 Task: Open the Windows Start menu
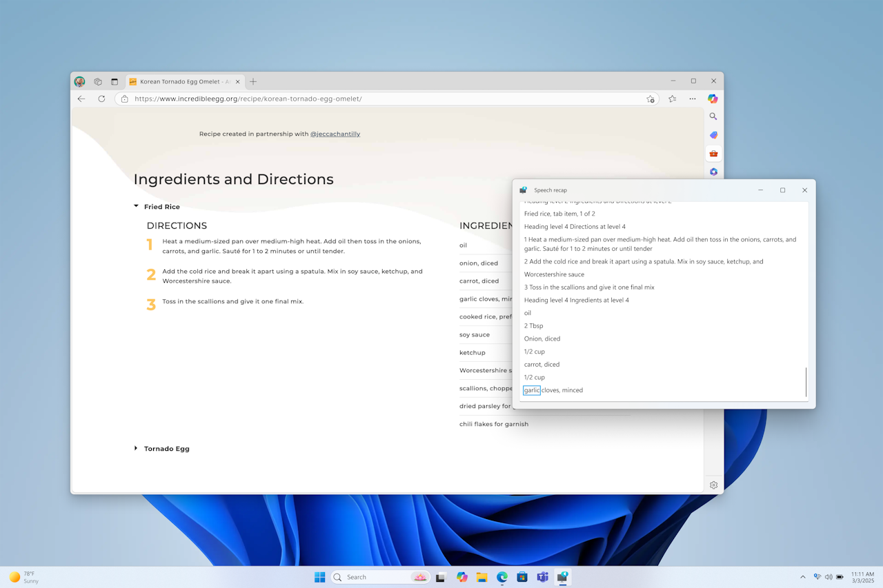[x=320, y=577]
